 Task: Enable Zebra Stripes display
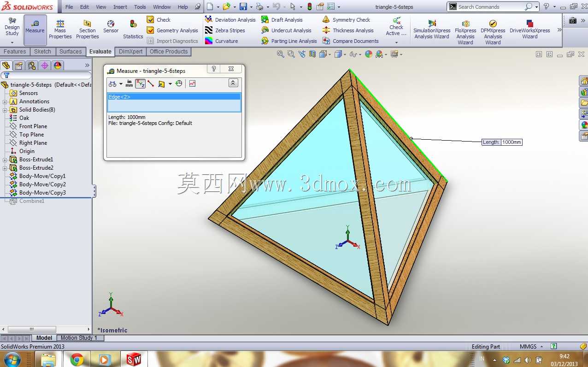225,30
